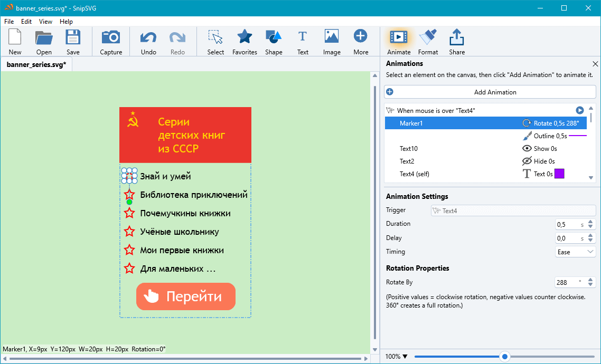Select the Shape tool
This screenshot has height=364, width=601.
274,37
